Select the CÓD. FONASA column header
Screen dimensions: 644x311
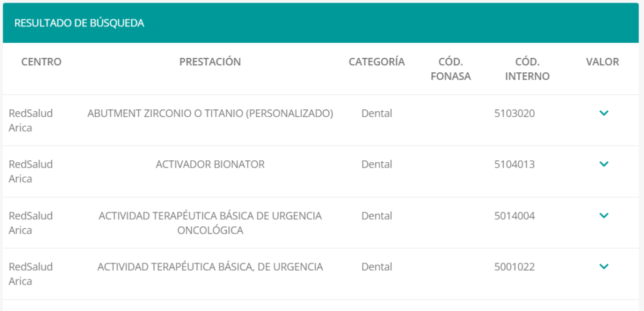[450, 69]
